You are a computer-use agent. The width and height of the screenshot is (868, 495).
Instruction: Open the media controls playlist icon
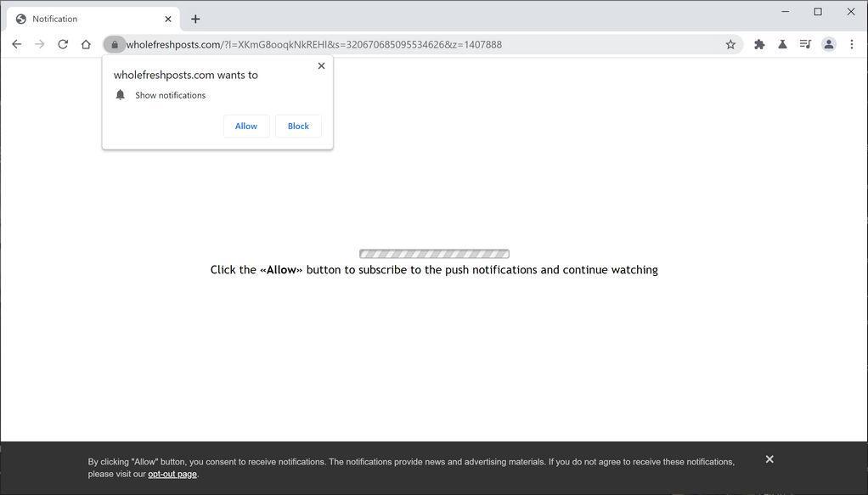[805, 44]
